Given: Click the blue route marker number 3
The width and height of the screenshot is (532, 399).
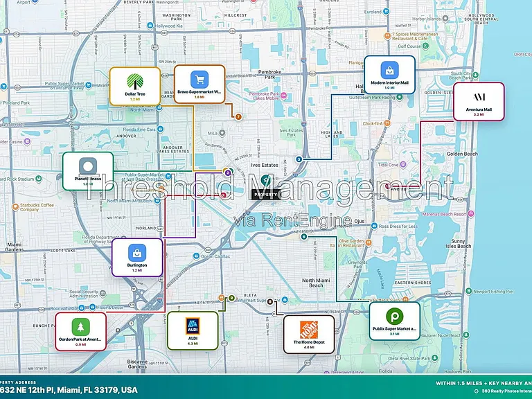Looking at the screenshot, I should pos(299,159).
